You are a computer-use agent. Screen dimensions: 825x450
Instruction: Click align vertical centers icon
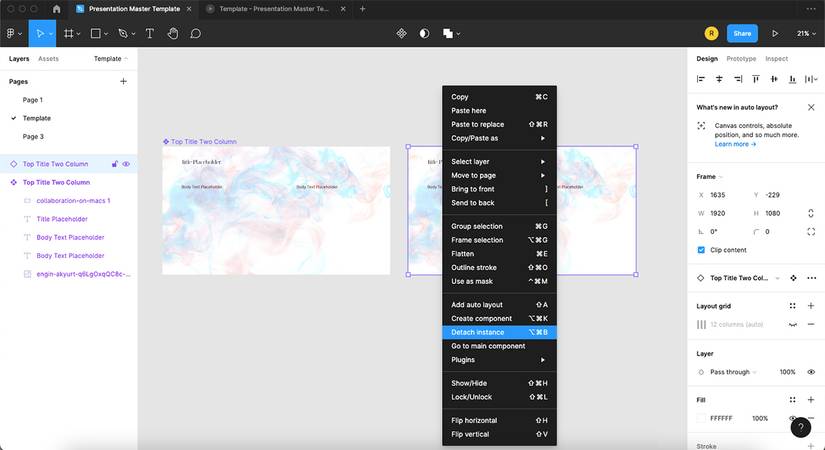coord(774,79)
